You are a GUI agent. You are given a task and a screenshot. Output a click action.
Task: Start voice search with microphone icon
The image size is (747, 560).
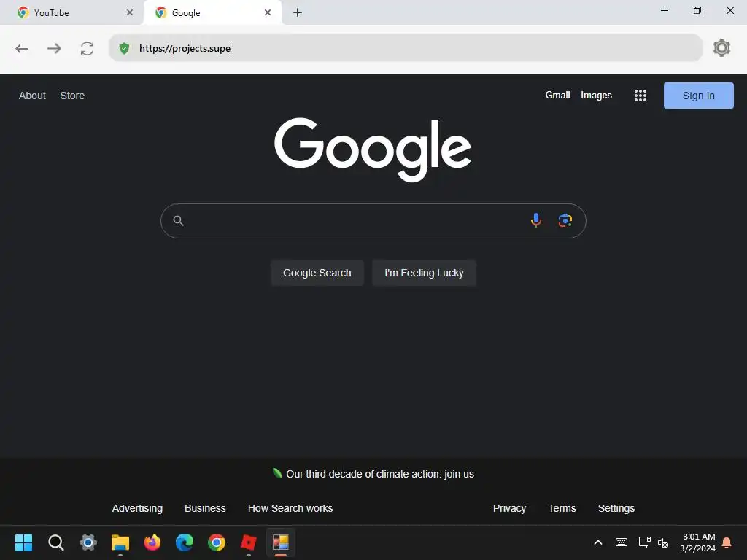[536, 220]
